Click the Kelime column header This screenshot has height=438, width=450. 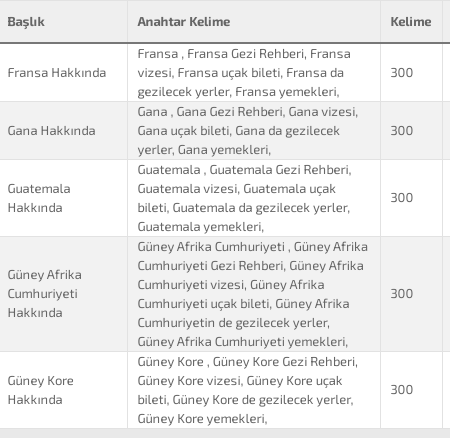[x=411, y=22]
